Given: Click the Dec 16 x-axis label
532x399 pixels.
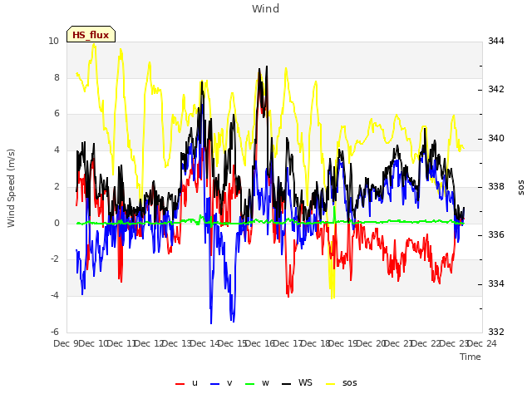Looking at the screenshot, I should (260, 343).
